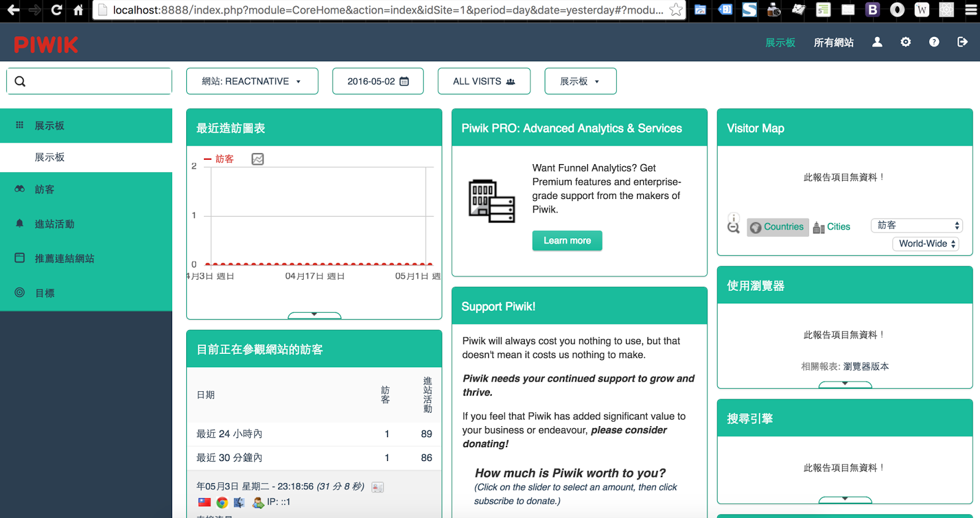Expand the footer handle of the 搜尋引擎 widget
The image size is (980, 518).
(845, 500)
